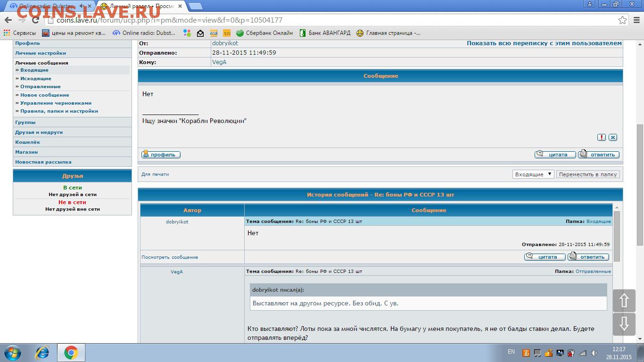Viewport: 644px width, 362px height.
Task: Open the Банк АВАНГАРД bookmark
Action: click(x=325, y=33)
